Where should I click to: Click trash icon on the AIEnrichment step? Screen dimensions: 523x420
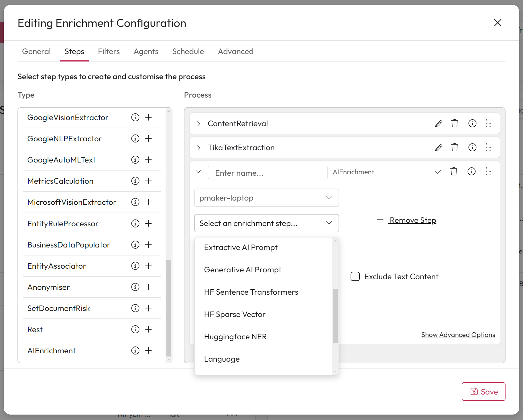click(454, 172)
